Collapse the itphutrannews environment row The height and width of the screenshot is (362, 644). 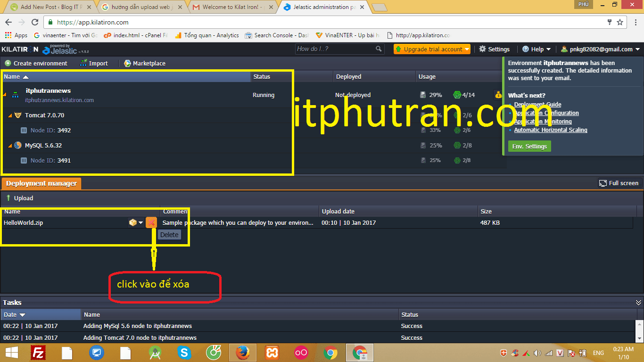5,95
